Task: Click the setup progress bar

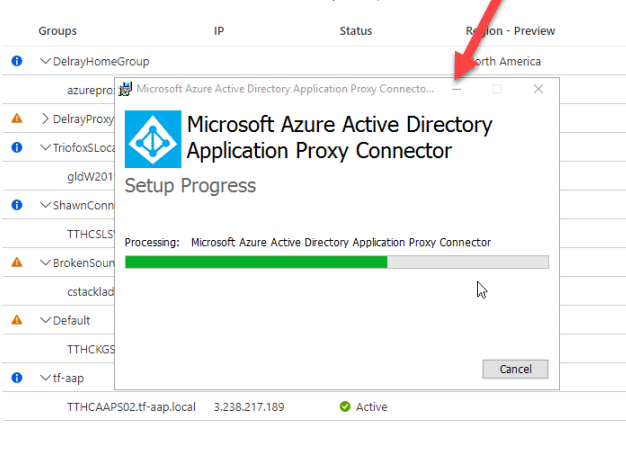Action: pyautogui.click(x=337, y=262)
